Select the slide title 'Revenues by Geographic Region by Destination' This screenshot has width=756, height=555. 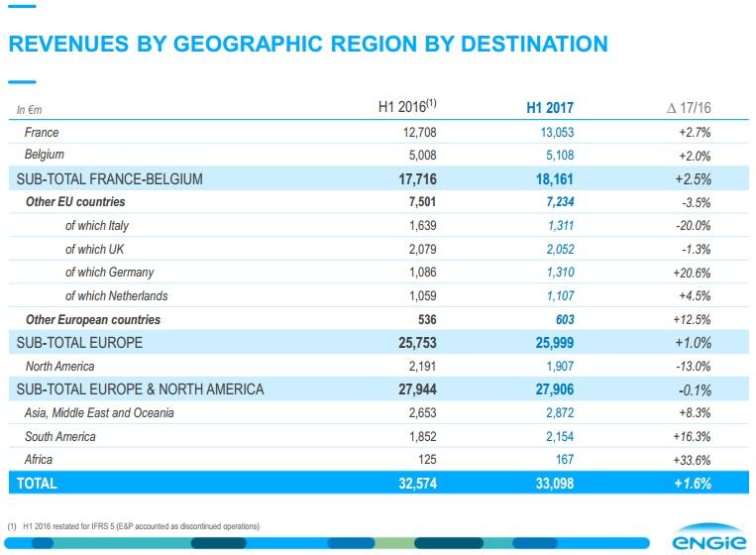pos(308,44)
